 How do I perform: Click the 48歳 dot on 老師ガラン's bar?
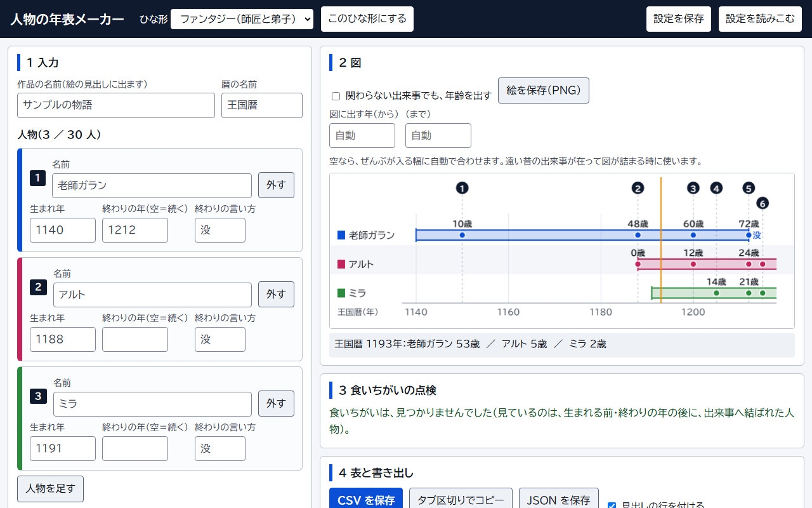[x=638, y=235]
